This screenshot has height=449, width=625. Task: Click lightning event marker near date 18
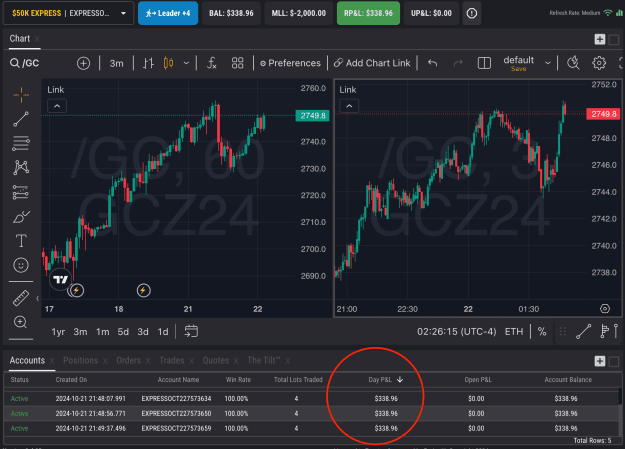click(x=143, y=290)
